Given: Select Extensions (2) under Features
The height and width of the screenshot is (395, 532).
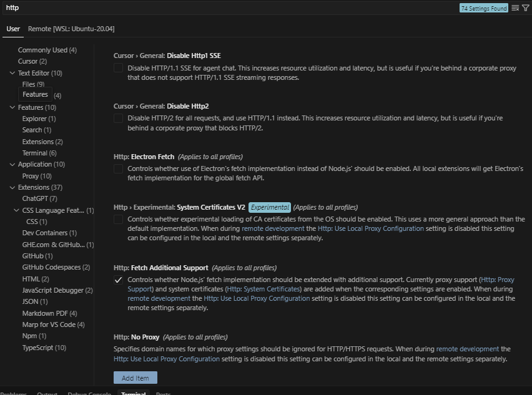Looking at the screenshot, I should [42, 142].
